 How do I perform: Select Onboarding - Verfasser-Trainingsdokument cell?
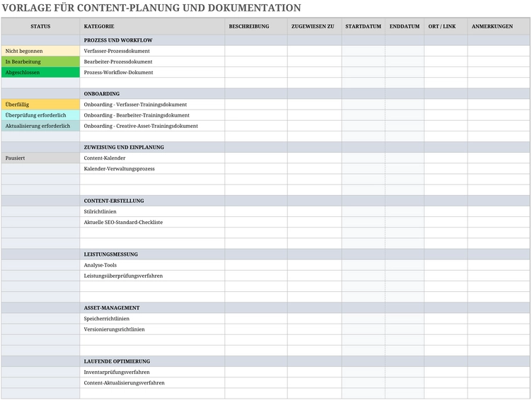152,105
